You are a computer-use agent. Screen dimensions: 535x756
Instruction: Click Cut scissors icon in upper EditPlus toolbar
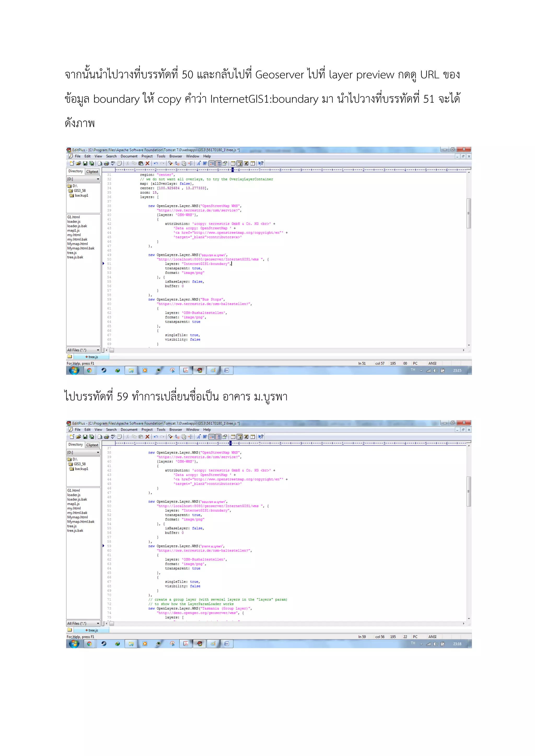point(127,163)
